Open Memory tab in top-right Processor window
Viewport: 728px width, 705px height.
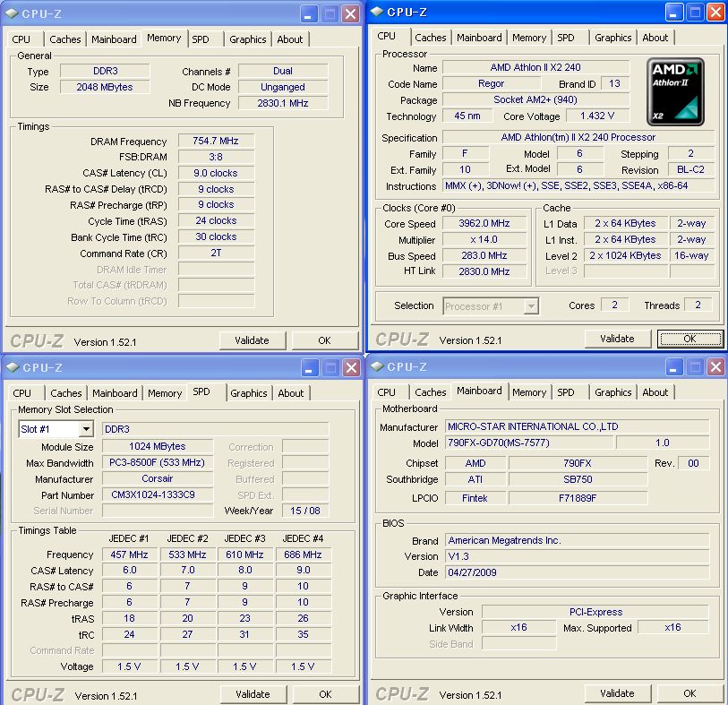click(529, 38)
